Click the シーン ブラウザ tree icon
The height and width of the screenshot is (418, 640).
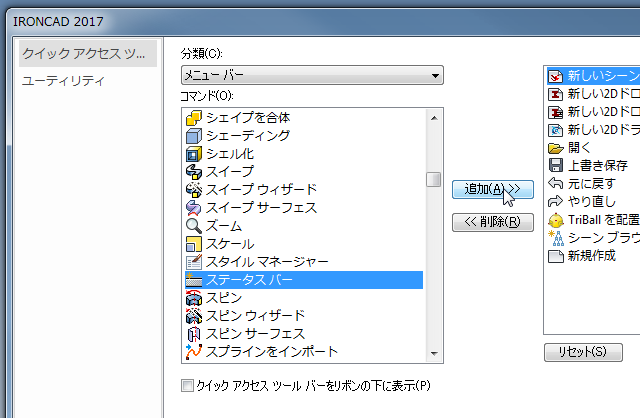click(556, 238)
